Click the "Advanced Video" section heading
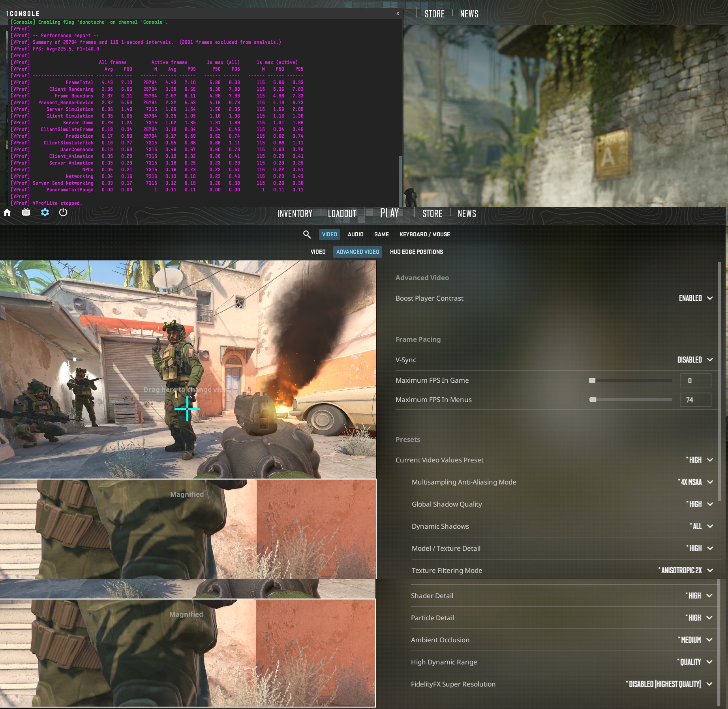The width and height of the screenshot is (728, 709). coord(422,278)
